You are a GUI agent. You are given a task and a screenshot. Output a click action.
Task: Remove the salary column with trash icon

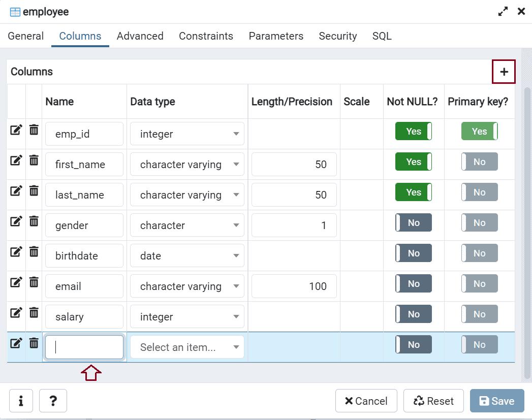34,313
